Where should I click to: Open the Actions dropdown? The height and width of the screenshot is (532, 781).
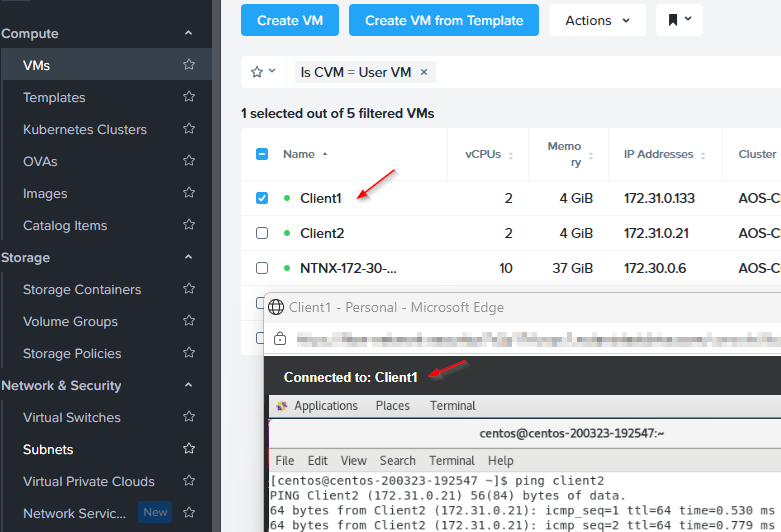click(597, 20)
